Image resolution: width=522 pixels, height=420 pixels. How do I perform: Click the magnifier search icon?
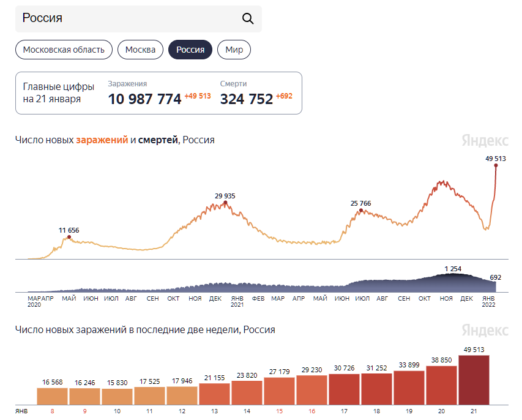248,18
